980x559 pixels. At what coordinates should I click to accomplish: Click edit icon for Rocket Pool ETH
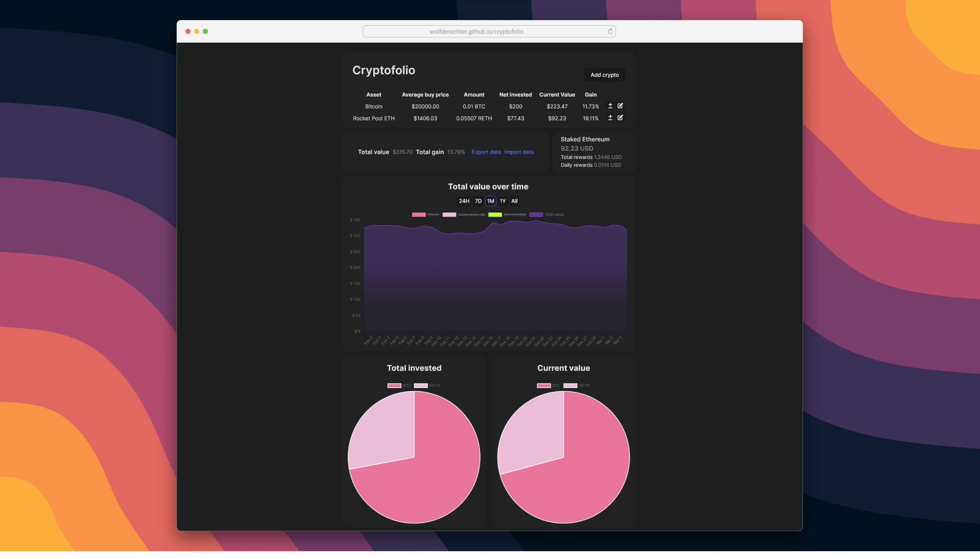pyautogui.click(x=620, y=117)
